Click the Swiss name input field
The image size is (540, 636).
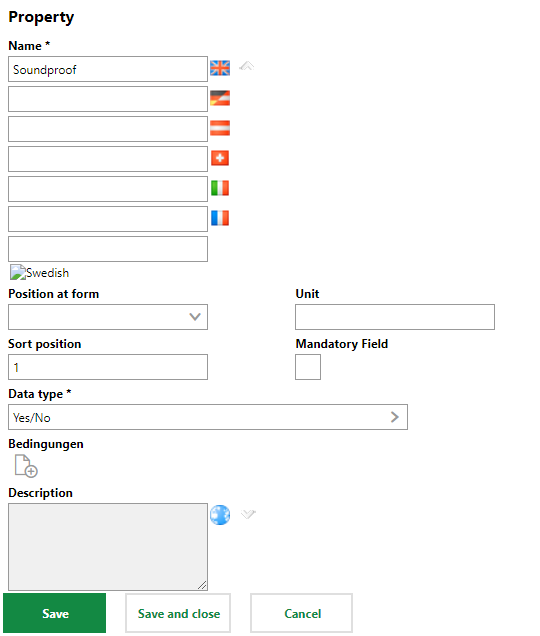108,159
